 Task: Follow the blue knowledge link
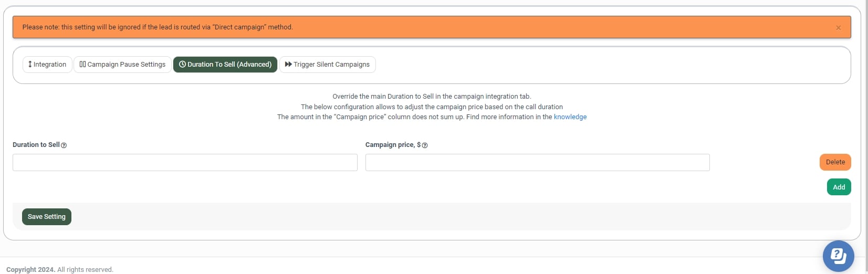[x=570, y=117]
